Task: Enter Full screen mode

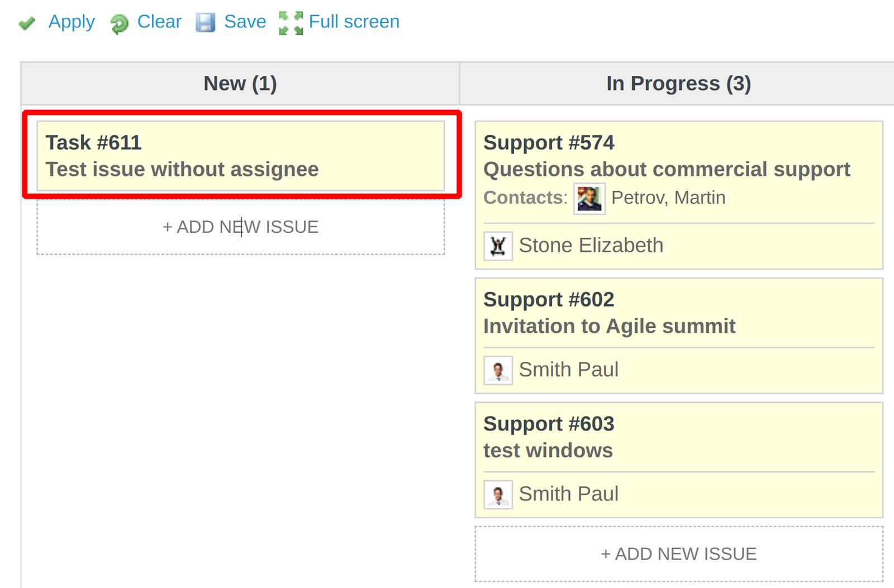Action: pos(354,21)
